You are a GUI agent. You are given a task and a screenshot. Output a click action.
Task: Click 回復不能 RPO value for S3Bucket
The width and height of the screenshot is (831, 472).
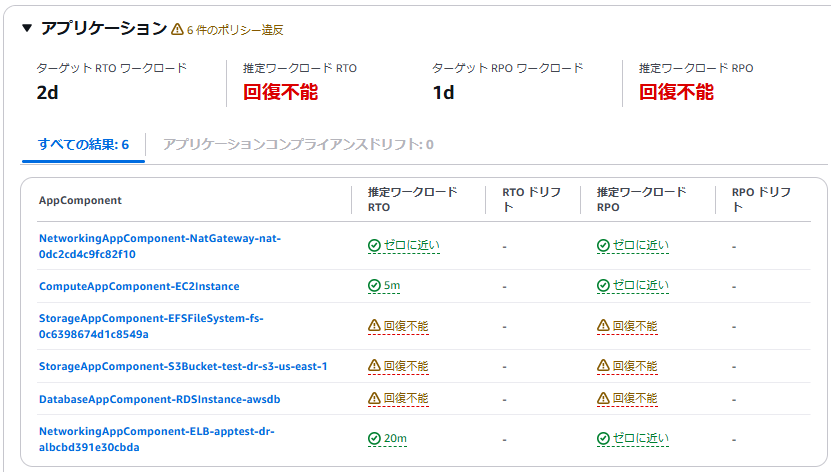point(635,366)
